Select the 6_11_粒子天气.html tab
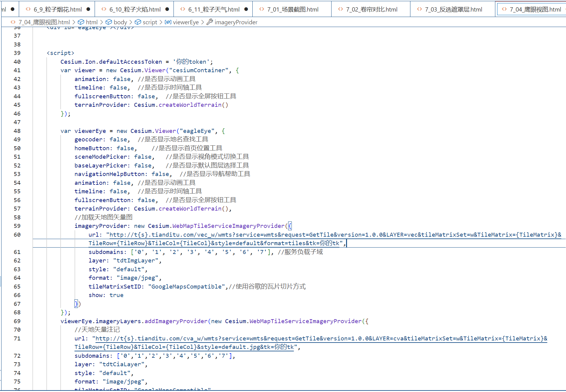 213,9
